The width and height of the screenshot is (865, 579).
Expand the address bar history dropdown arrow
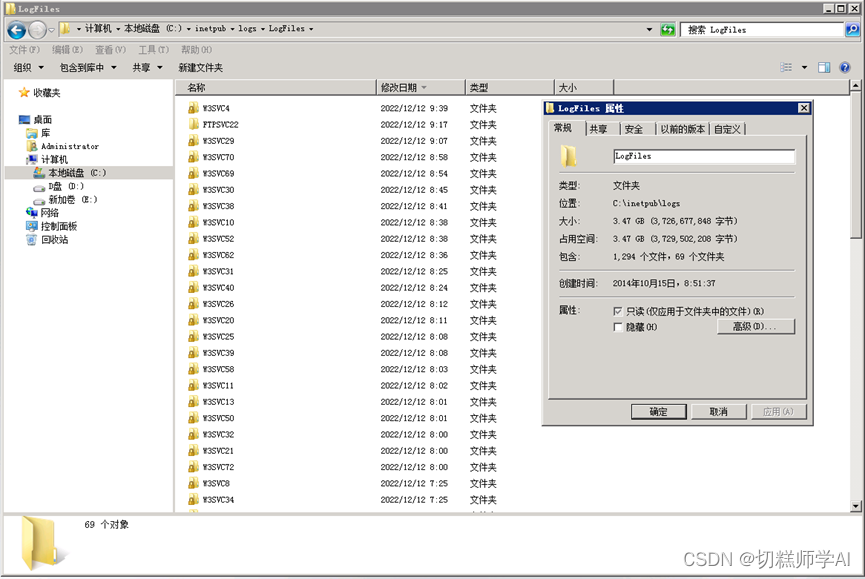tap(649, 29)
